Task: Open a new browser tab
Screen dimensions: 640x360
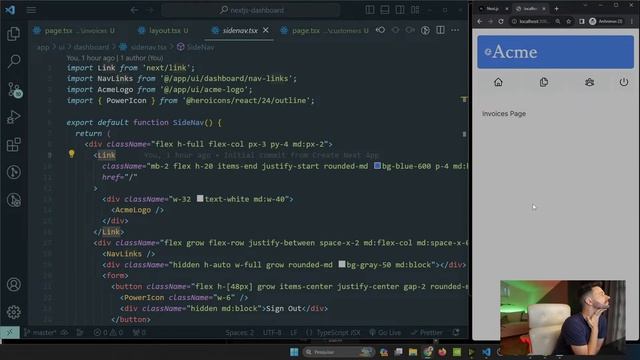Action: pyautogui.click(x=556, y=9)
